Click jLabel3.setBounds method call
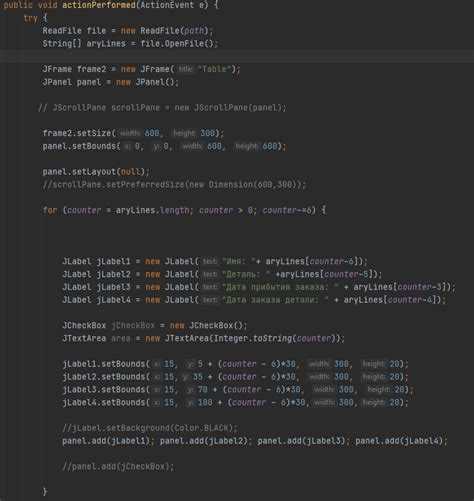This screenshot has height=501, width=474. coord(104,390)
